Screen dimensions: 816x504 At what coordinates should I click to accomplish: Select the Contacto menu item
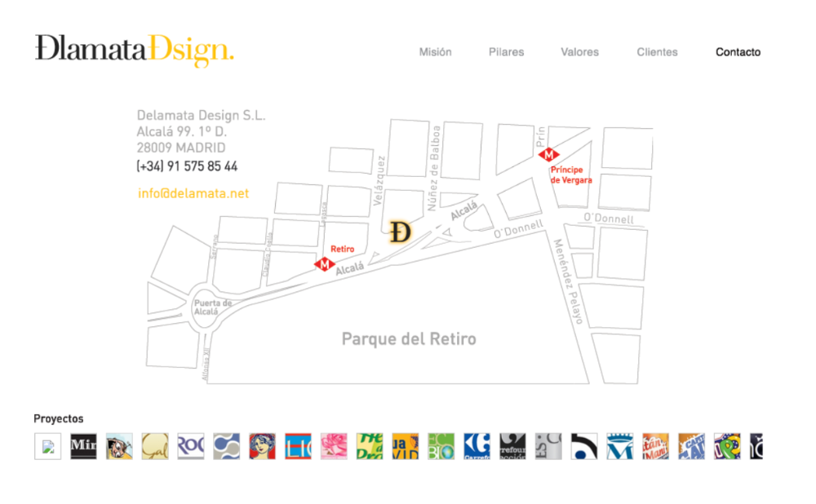point(738,52)
